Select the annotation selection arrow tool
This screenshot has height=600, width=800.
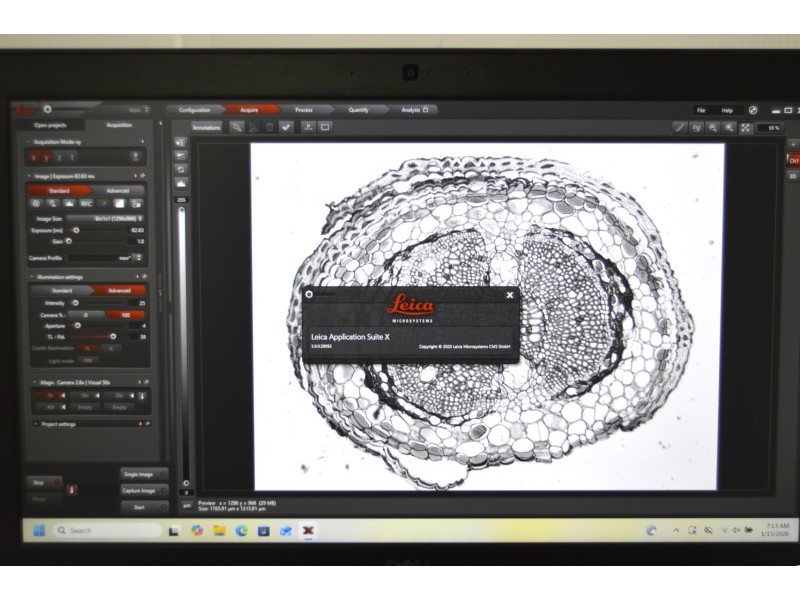pyautogui.click(x=236, y=128)
